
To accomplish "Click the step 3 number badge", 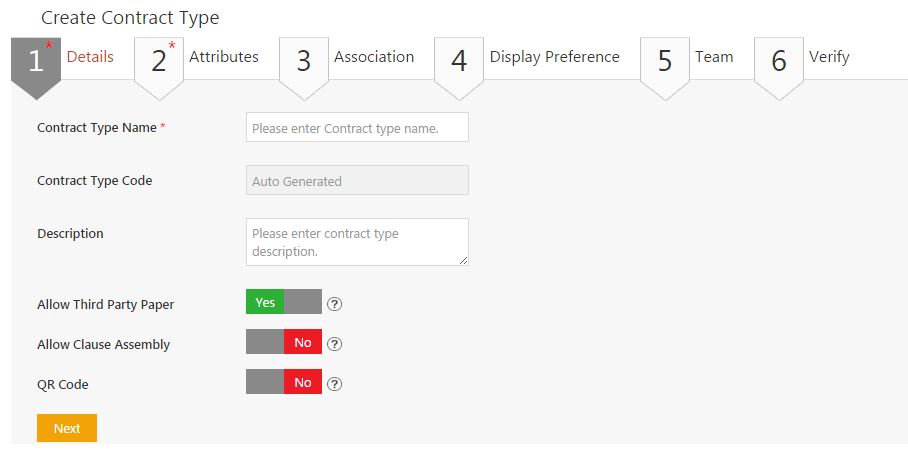I will tap(304, 62).
